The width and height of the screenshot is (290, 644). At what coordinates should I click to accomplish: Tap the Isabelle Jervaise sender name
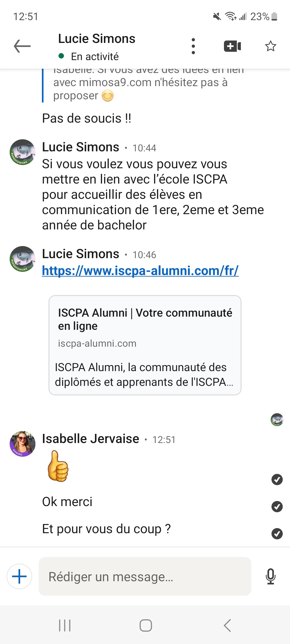click(x=90, y=439)
